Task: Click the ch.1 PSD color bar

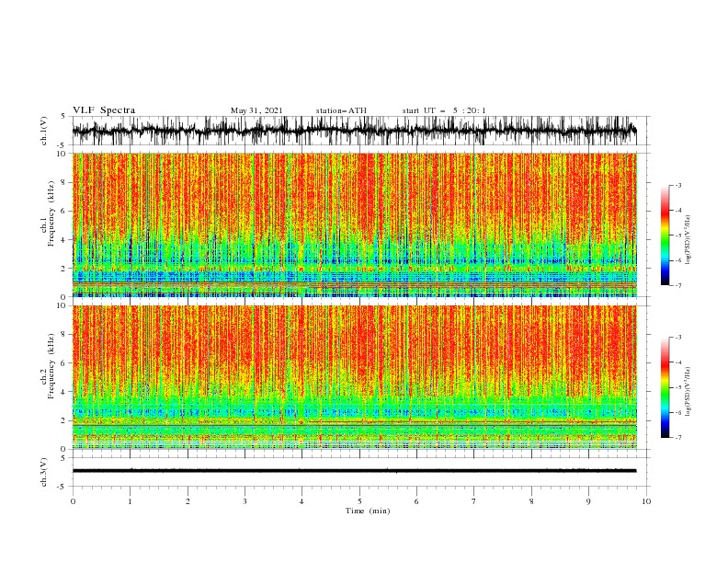Action: click(x=665, y=236)
